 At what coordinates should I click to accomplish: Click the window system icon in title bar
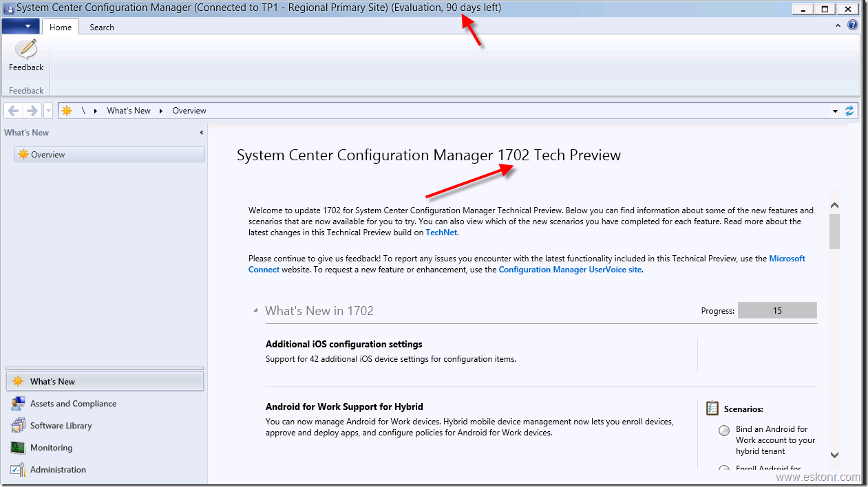point(9,8)
